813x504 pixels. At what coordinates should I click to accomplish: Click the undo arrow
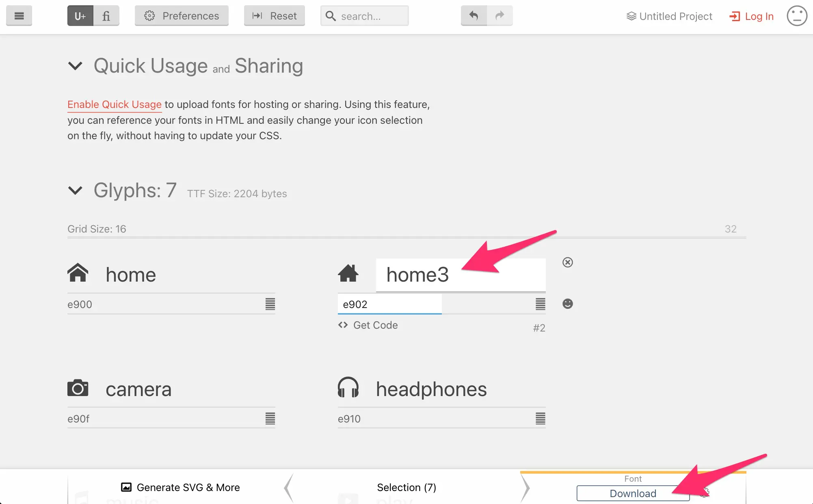[474, 16]
